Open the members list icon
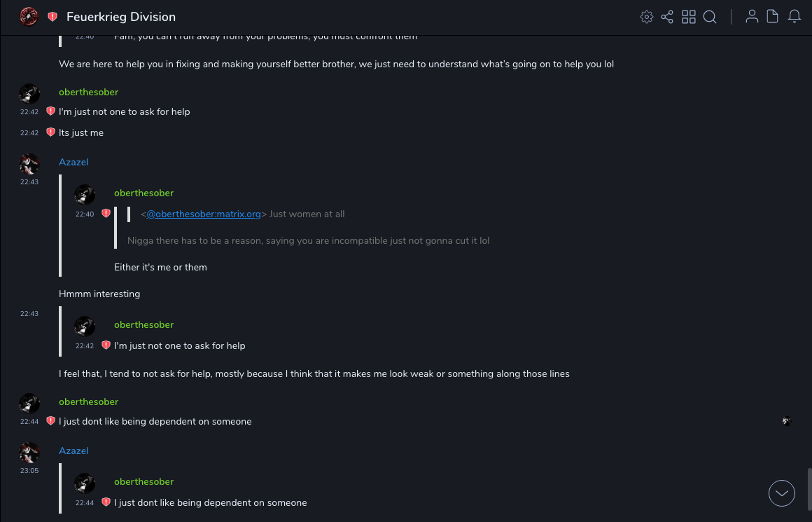The image size is (812, 522). [x=752, y=17]
